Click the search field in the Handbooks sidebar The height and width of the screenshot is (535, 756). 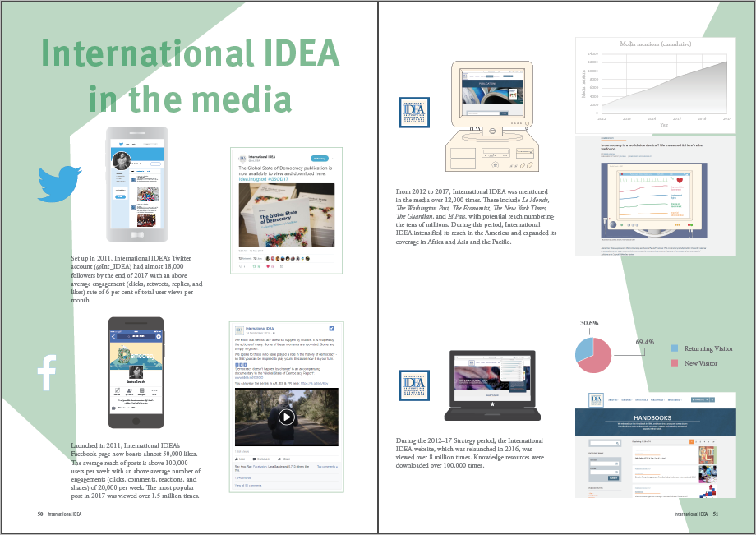point(605,443)
